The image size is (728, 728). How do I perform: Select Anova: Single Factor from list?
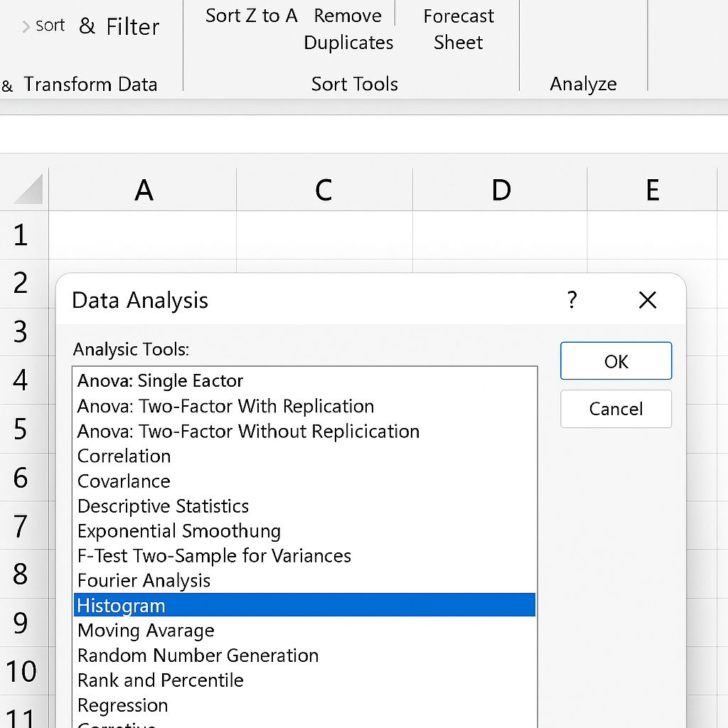[160, 381]
